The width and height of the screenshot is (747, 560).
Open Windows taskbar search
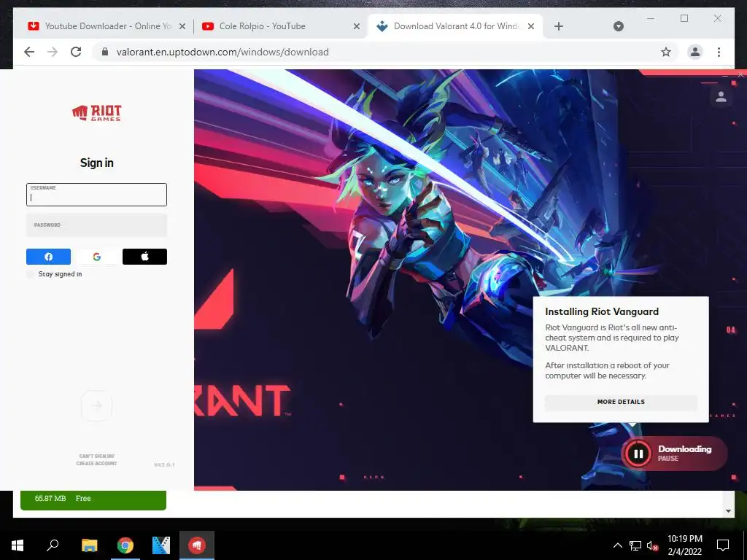click(x=53, y=545)
